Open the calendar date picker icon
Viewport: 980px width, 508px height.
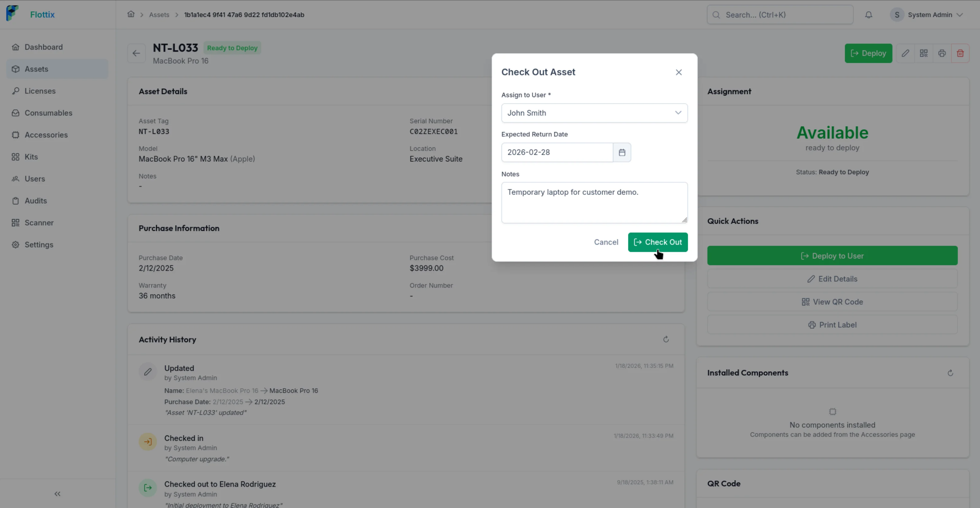tap(622, 153)
